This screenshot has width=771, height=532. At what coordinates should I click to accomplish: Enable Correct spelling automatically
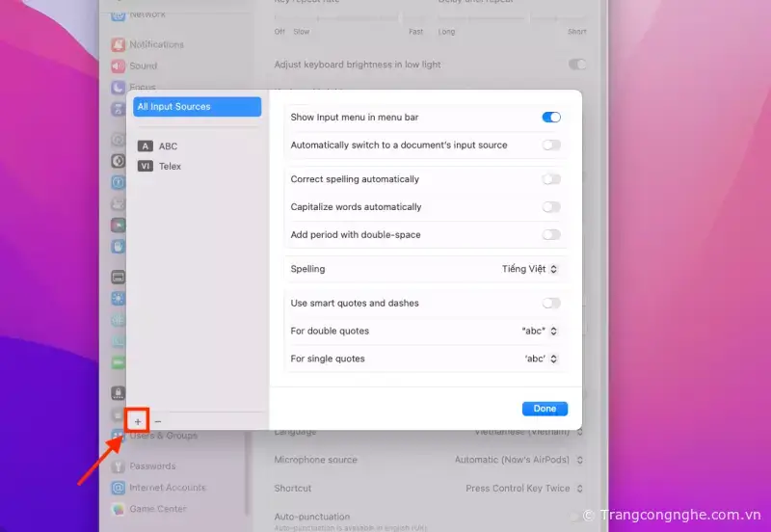(x=550, y=179)
